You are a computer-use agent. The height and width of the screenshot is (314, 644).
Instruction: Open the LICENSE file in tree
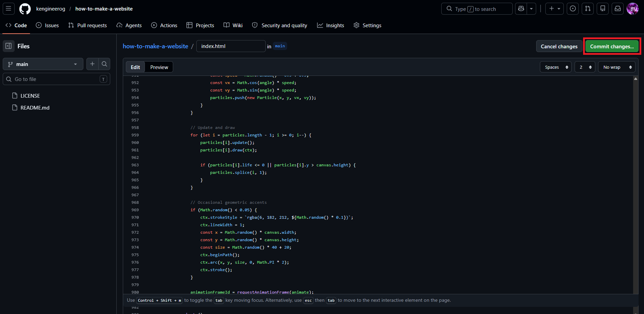(30, 96)
